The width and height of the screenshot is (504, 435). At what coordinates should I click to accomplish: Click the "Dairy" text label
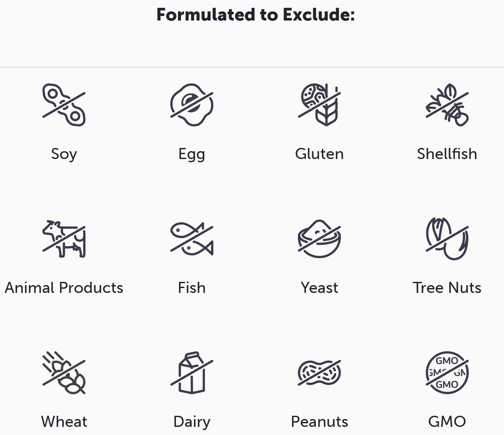pyautogui.click(x=192, y=422)
